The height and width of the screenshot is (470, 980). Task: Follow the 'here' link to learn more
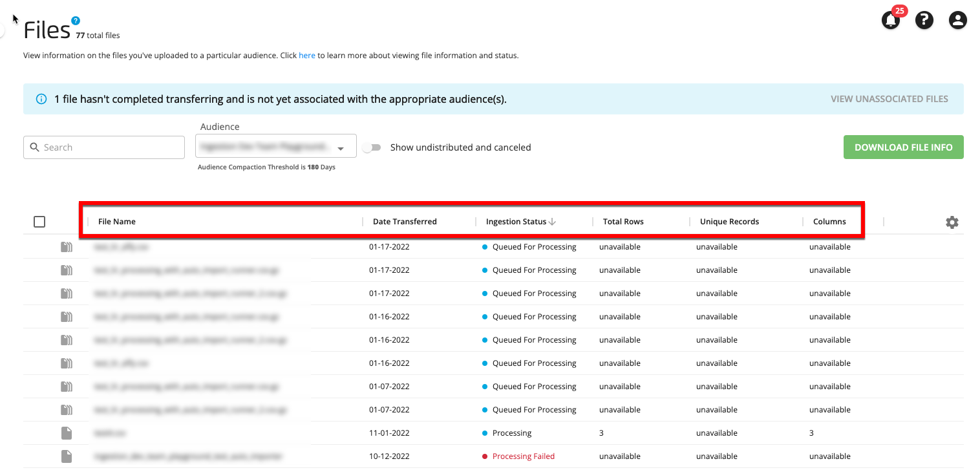pos(307,56)
